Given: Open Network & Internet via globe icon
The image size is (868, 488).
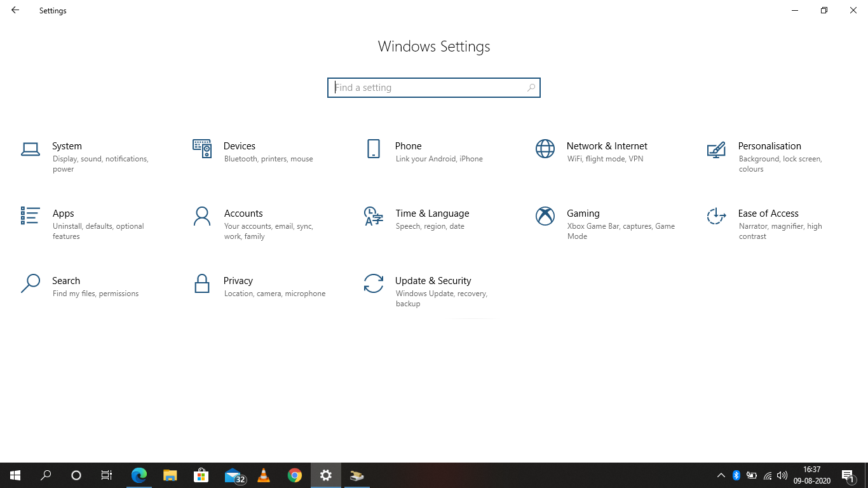Looking at the screenshot, I should 545,149.
